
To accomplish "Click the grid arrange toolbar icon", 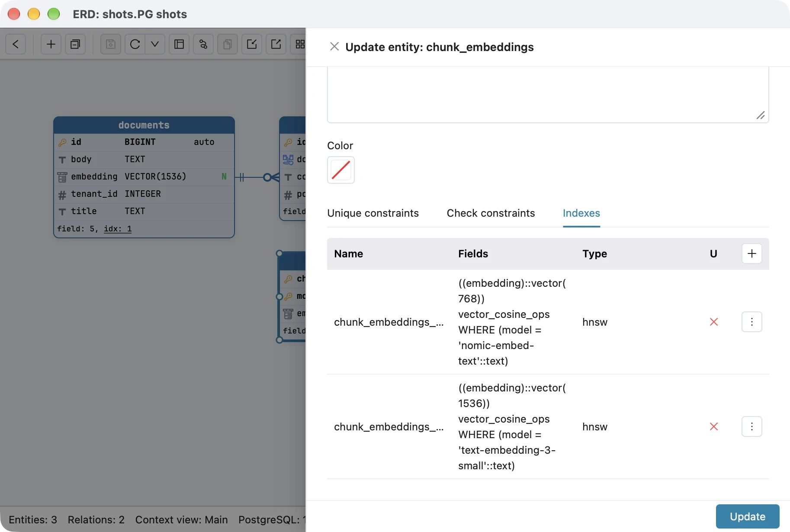I will pos(299,44).
